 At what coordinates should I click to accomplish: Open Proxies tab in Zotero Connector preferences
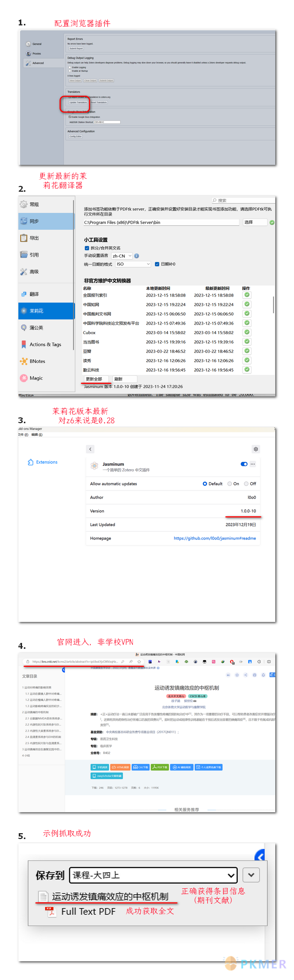(x=33, y=54)
